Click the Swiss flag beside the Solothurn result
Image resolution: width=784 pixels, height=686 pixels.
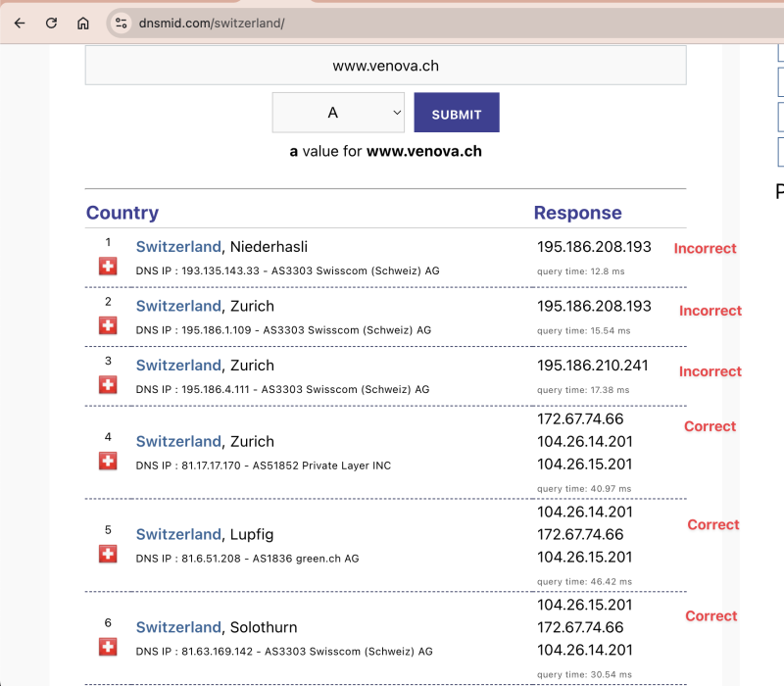click(x=108, y=647)
